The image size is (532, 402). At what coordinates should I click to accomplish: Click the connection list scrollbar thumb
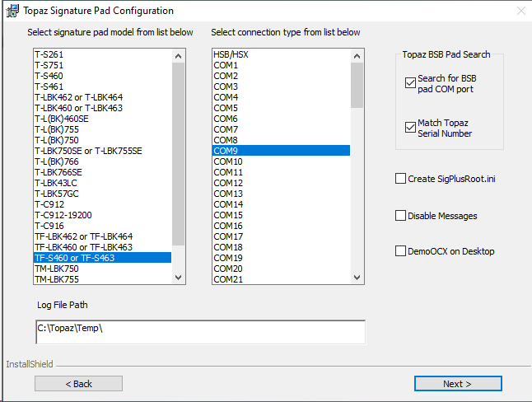[357, 85]
